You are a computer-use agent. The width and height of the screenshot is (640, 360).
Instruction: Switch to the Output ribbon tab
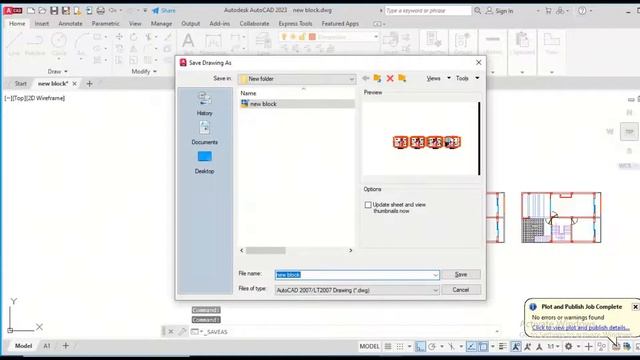tap(191, 24)
